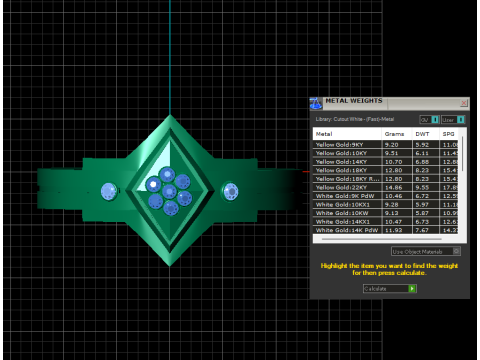
Task: Click the right side blue gemstone
Action: [x=230, y=192]
